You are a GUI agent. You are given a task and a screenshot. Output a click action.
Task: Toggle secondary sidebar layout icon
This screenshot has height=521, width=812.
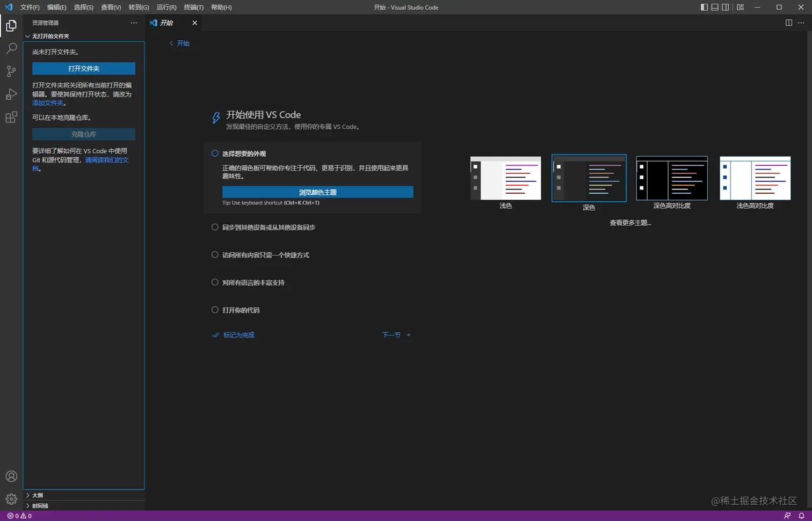tap(726, 7)
